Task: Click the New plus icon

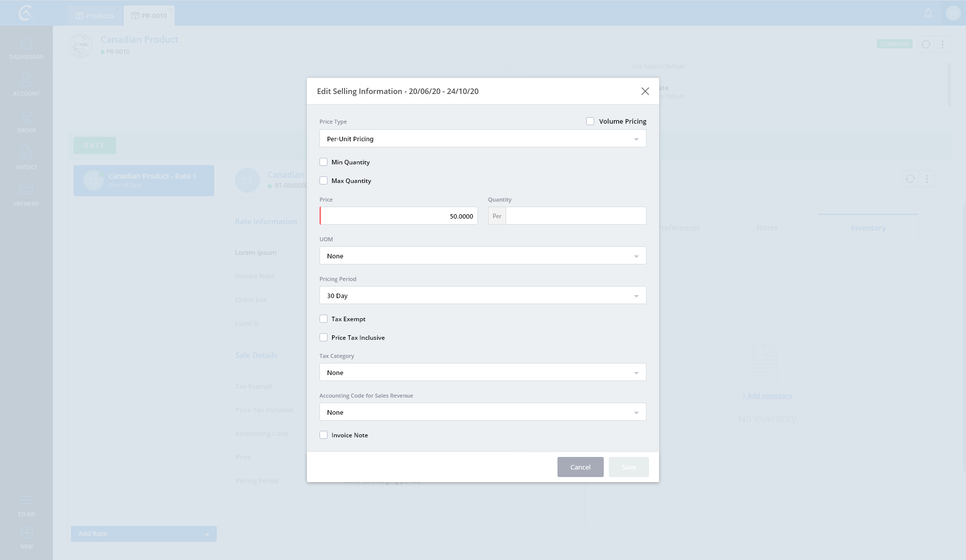Action: (x=27, y=533)
